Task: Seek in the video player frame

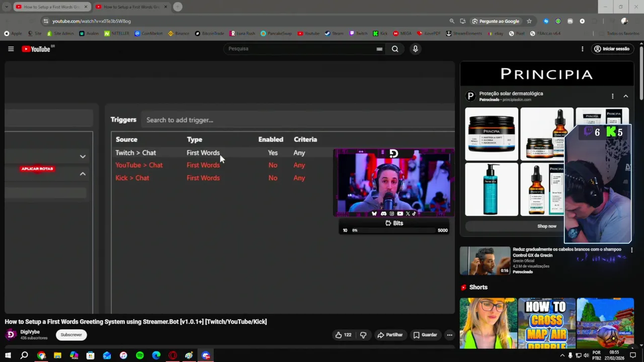Action: click(229, 187)
